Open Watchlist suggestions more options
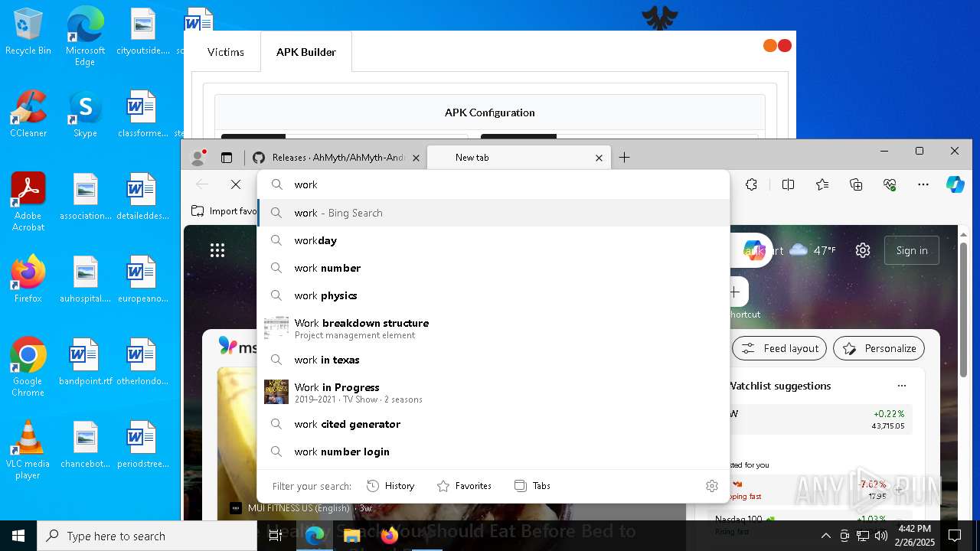This screenshot has width=980, height=551. [902, 386]
